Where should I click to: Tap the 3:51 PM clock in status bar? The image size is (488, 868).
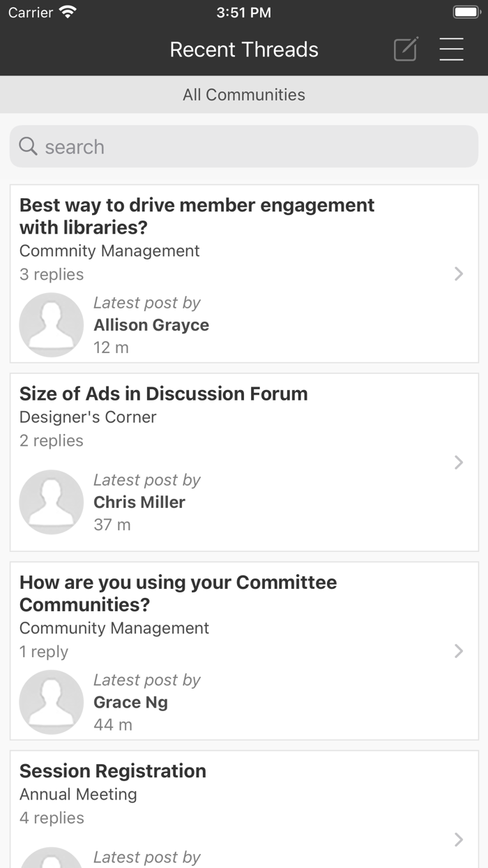(x=244, y=11)
